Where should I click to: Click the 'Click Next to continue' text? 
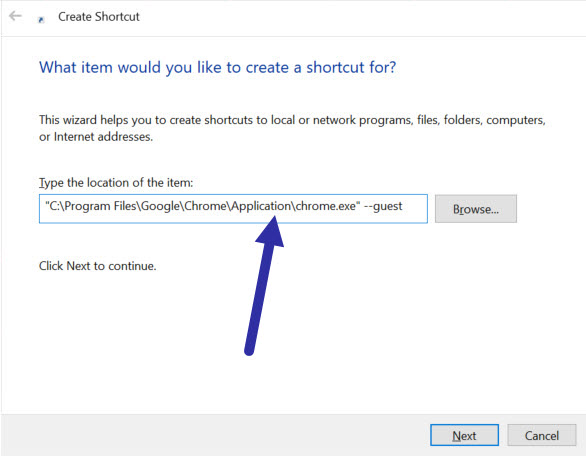98,266
